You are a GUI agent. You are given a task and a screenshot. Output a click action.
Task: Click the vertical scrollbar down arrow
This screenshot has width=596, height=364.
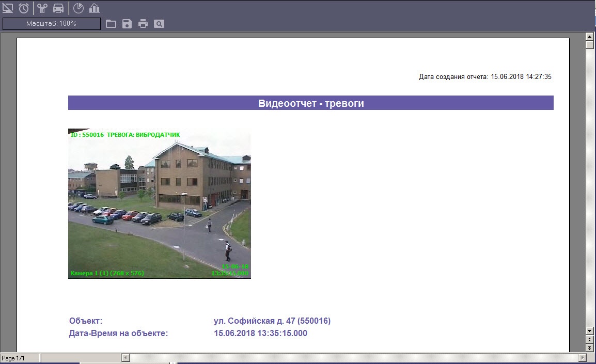coord(589,330)
